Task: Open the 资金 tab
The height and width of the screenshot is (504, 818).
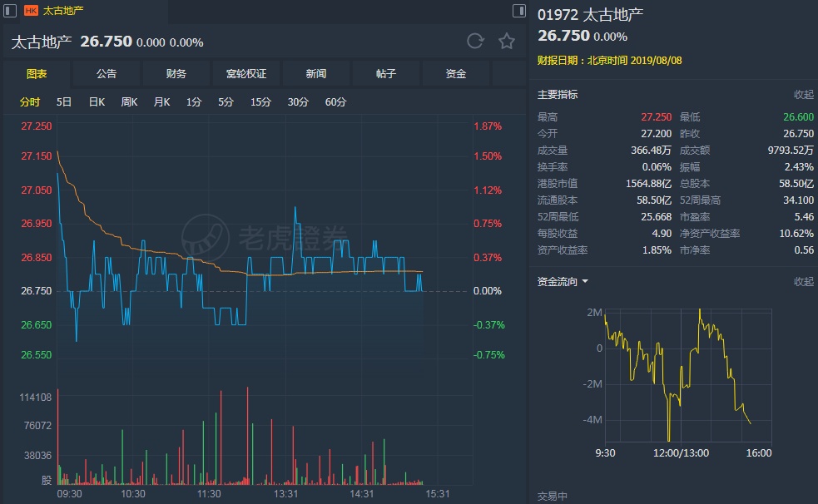Action: (456, 74)
